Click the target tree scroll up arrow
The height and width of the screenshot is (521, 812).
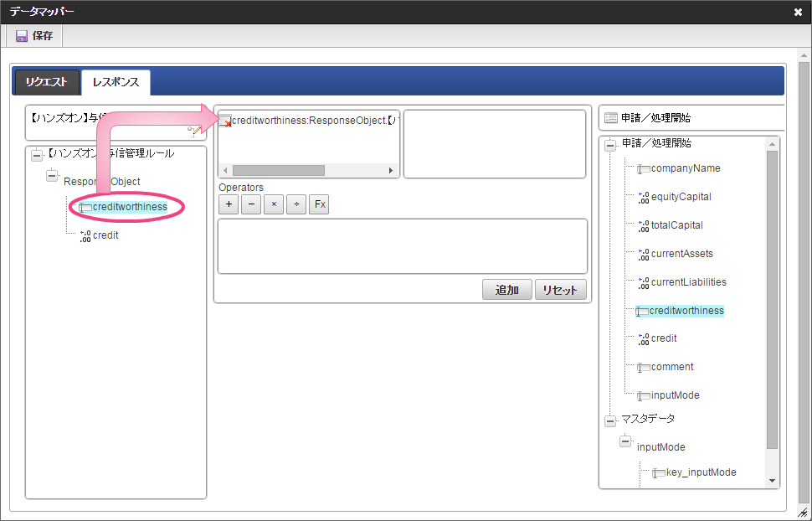tap(772, 145)
